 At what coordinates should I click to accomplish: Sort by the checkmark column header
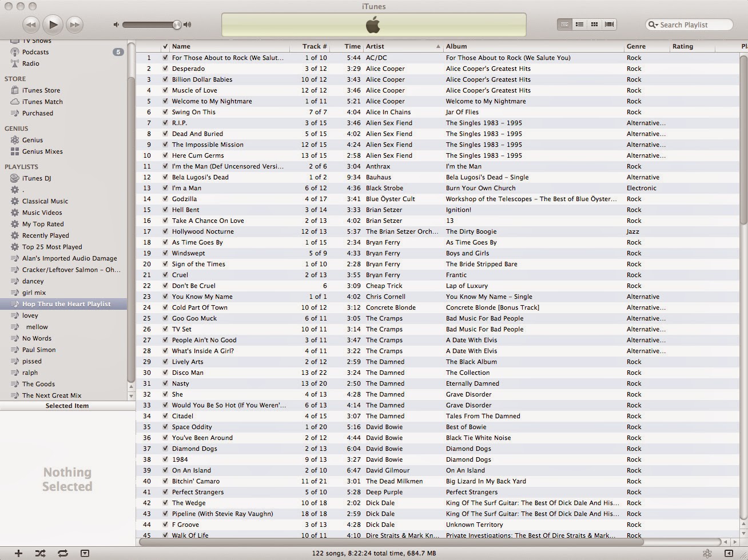(165, 46)
